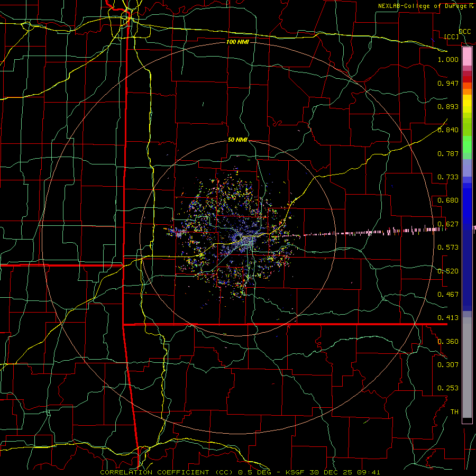Click the 0.573 legend value
476x476 pixels.
pos(448,248)
